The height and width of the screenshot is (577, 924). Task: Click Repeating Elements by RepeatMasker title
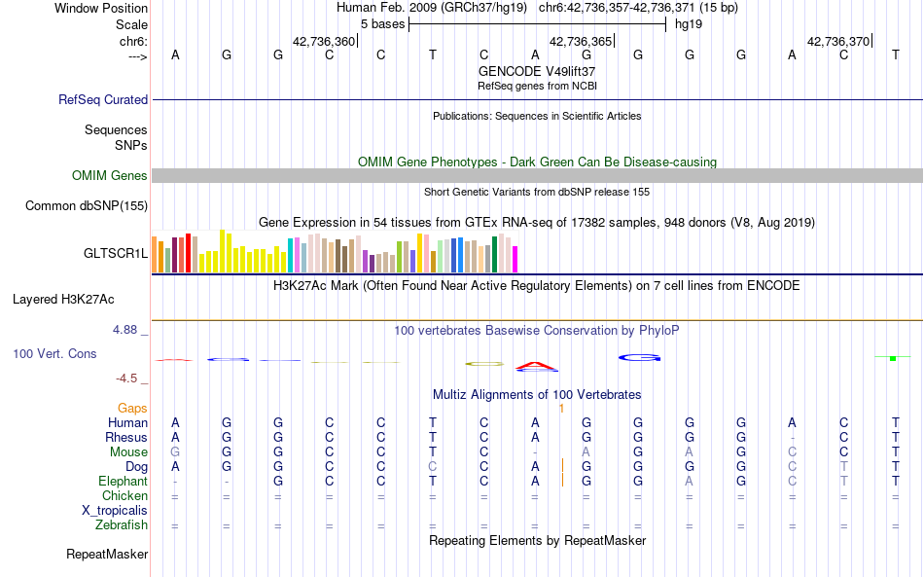(x=537, y=540)
